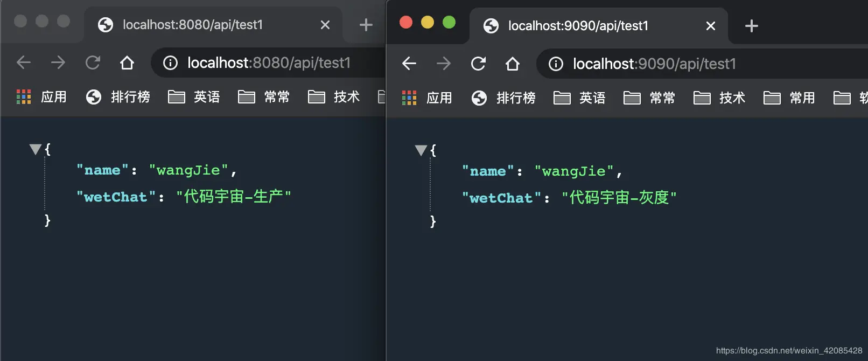
Task: Close the localhost:8080/api/test1 tab
Action: pyautogui.click(x=325, y=25)
